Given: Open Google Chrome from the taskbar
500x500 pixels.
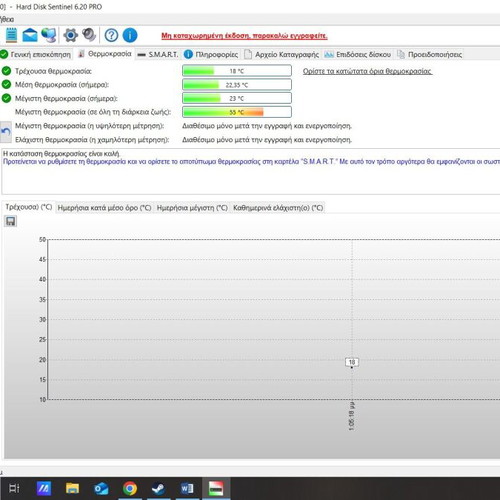Looking at the screenshot, I should coord(130,489).
